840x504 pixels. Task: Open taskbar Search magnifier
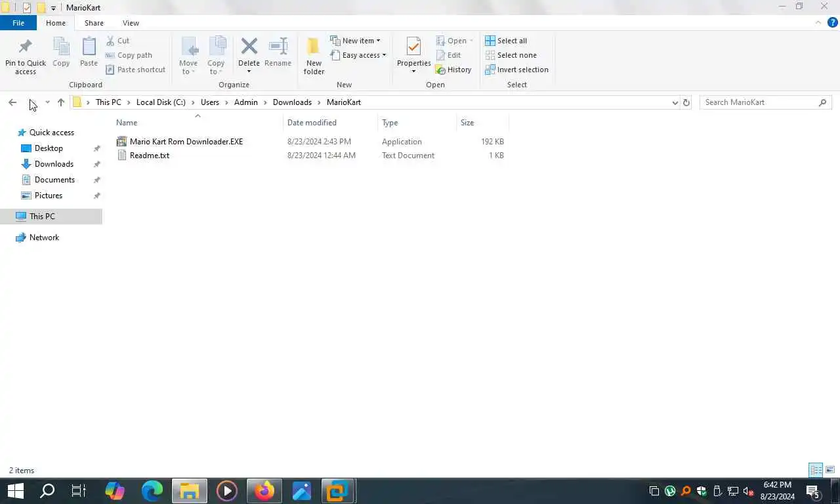click(x=47, y=490)
